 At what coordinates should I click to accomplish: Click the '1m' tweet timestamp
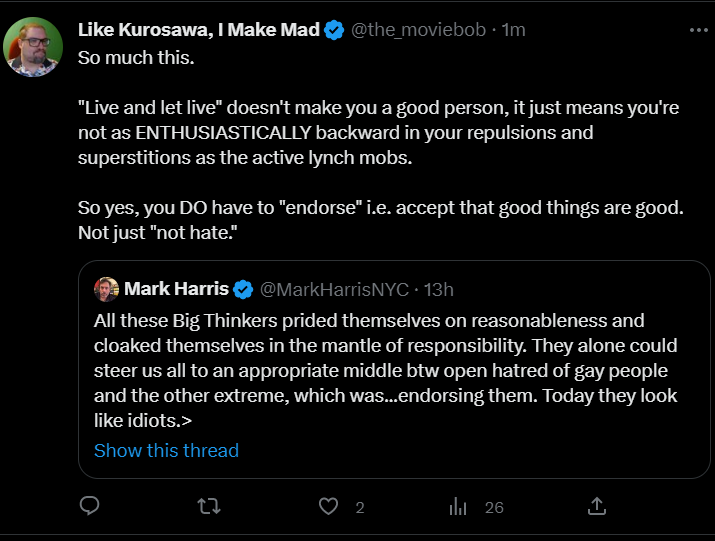513,30
